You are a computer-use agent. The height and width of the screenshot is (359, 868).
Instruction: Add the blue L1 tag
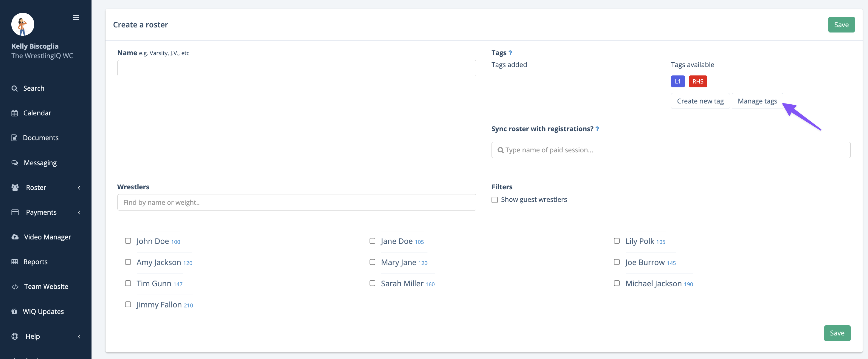[678, 82]
